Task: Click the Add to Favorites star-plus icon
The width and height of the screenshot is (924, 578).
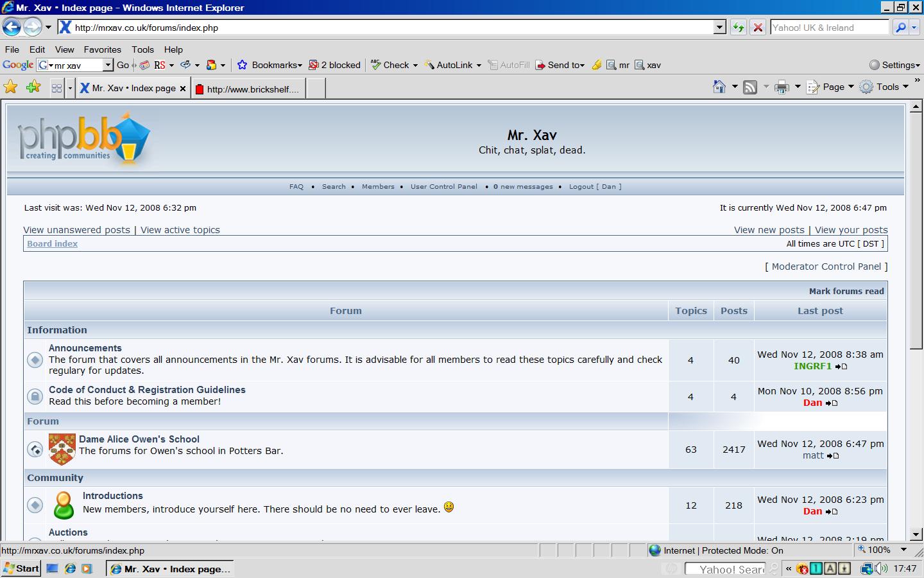Action: (33, 87)
